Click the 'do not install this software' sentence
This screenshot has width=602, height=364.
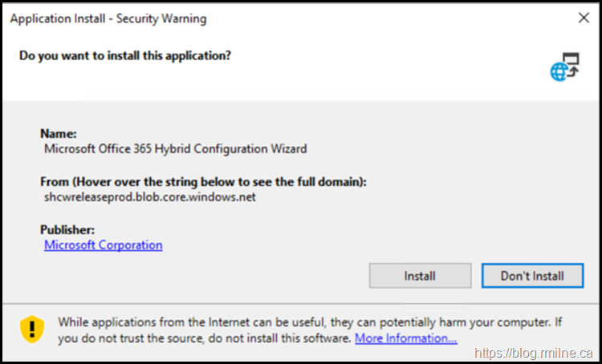coord(269,338)
